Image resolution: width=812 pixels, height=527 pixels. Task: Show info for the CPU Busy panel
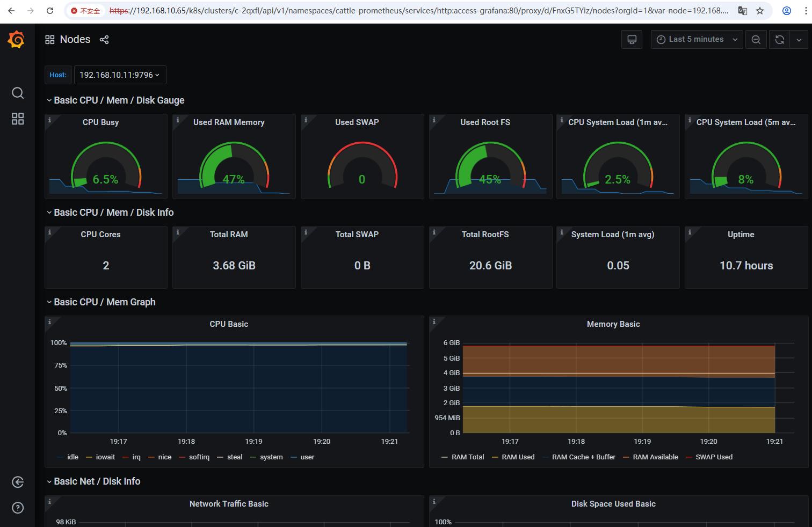(x=49, y=120)
